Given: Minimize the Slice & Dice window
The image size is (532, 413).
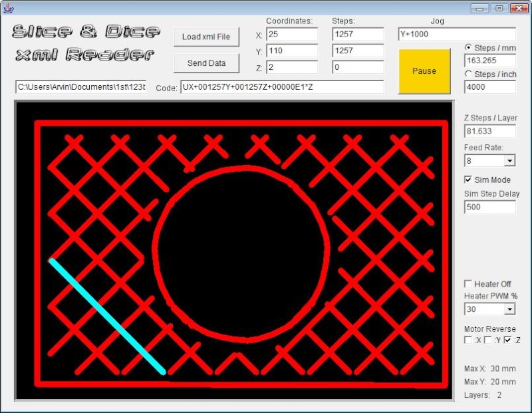Looking at the screenshot, I should tap(479, 9).
